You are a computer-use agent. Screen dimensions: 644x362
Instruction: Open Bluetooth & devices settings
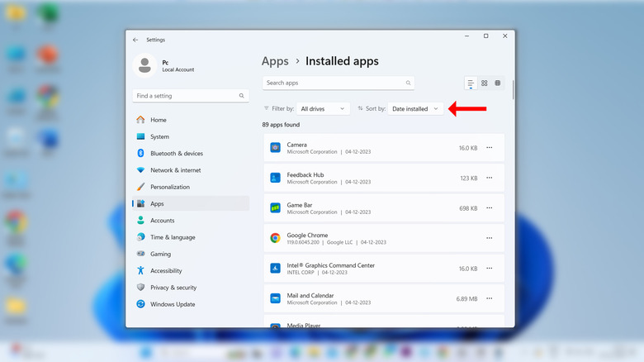click(176, 153)
